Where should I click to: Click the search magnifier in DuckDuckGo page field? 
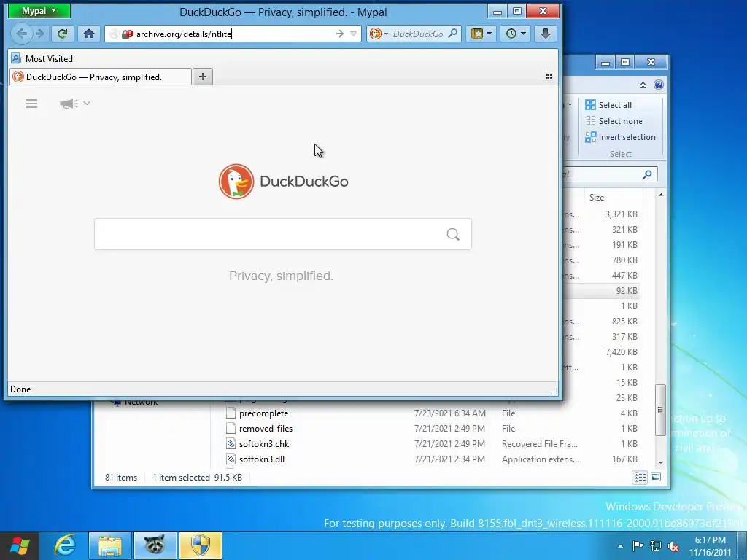(453, 234)
